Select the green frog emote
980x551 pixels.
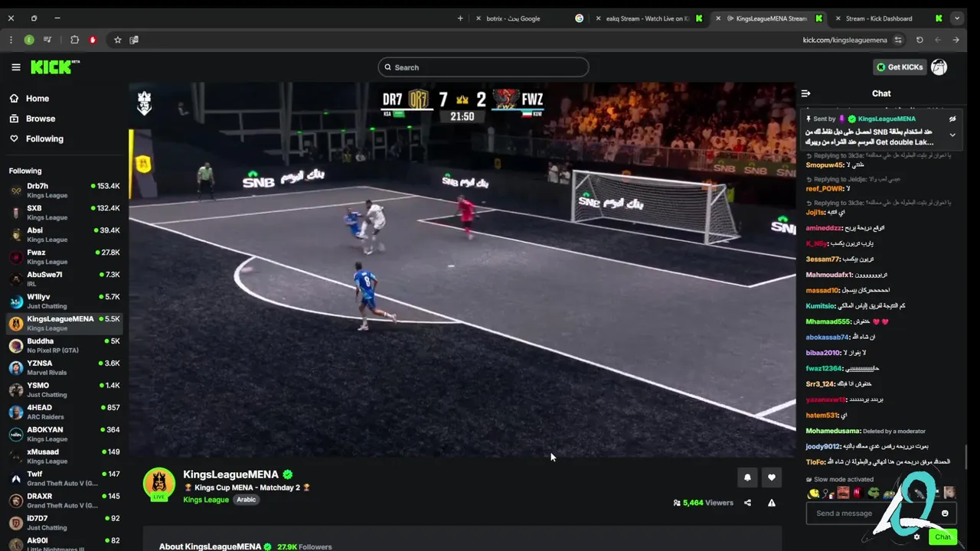pos(874,494)
